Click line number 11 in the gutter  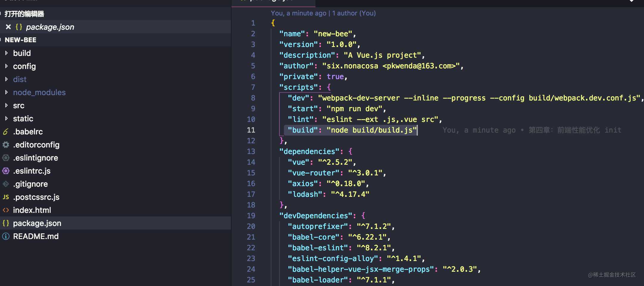pyautogui.click(x=251, y=130)
